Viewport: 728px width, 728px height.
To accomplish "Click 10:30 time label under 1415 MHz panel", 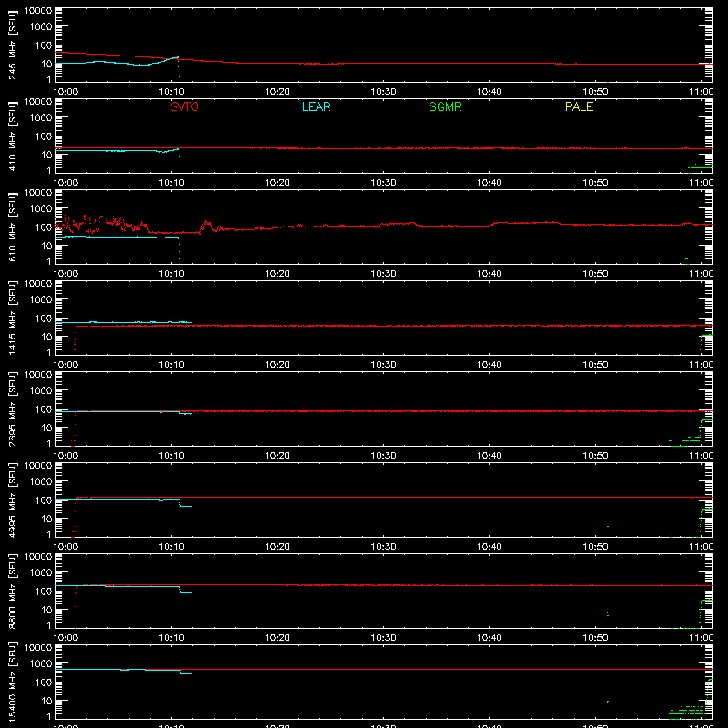I will (383, 365).
